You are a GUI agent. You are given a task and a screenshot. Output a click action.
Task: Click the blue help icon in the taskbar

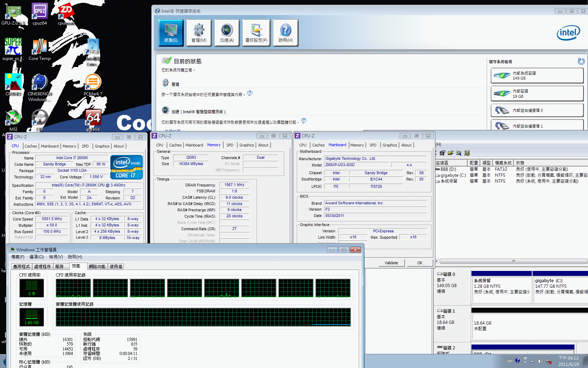click(517, 361)
